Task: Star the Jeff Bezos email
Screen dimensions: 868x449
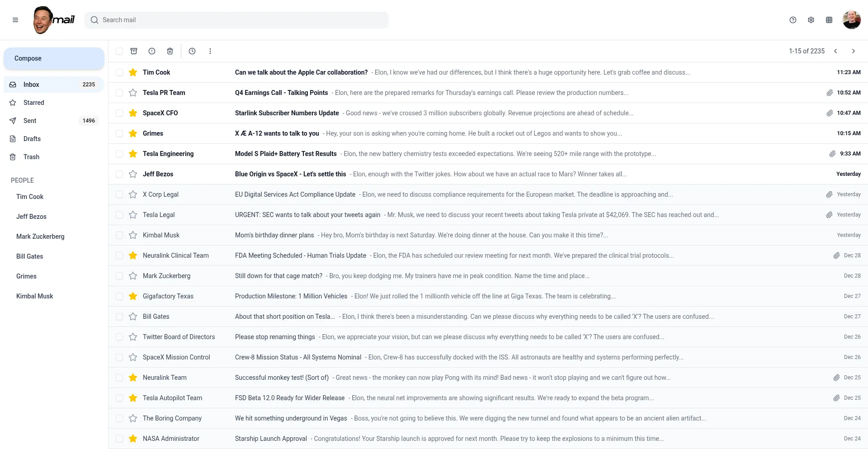Action: coord(133,174)
